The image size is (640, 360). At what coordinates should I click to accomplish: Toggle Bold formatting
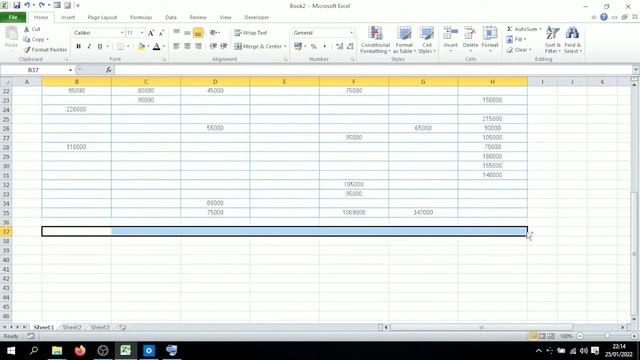78,46
